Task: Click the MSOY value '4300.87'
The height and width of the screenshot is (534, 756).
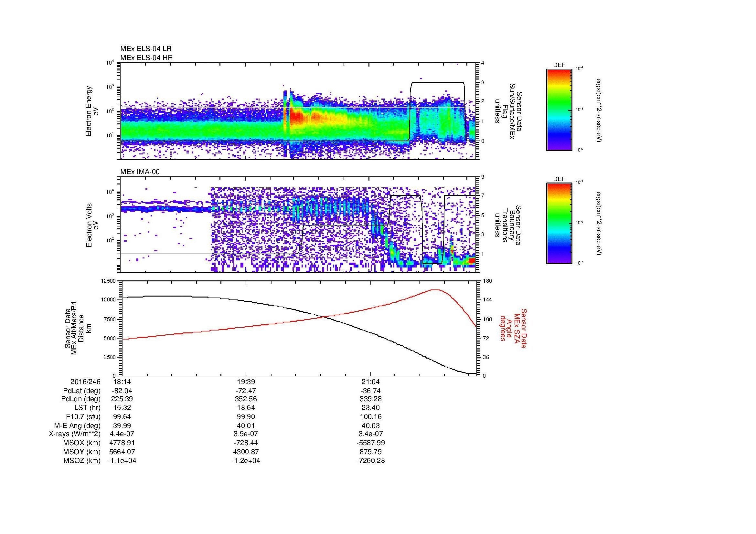Action: click(x=246, y=452)
